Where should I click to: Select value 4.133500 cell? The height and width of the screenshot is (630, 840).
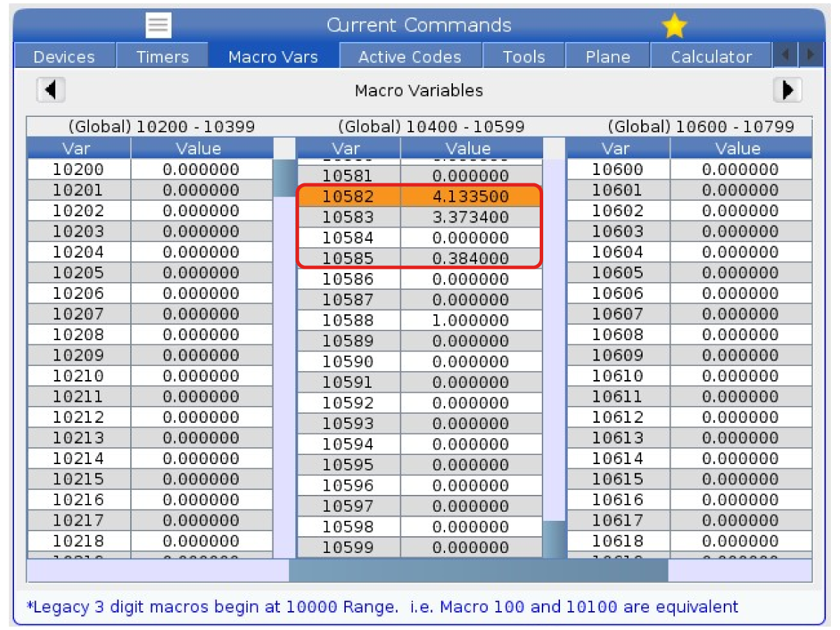point(471,197)
